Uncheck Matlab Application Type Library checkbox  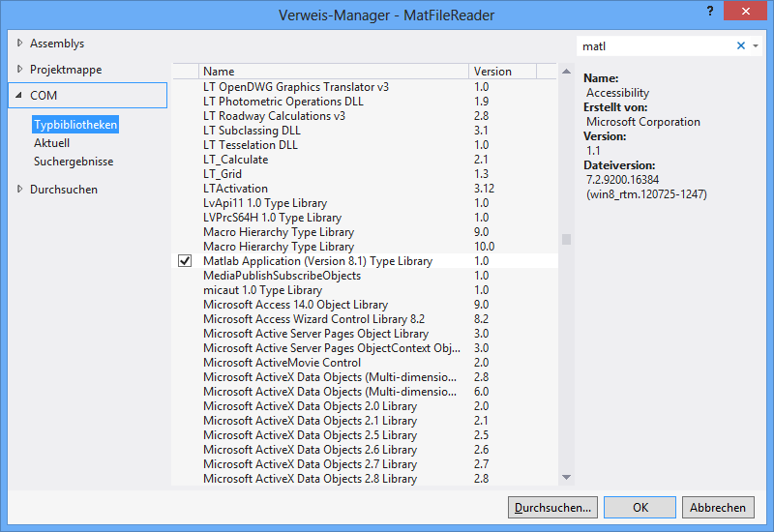coord(185,261)
